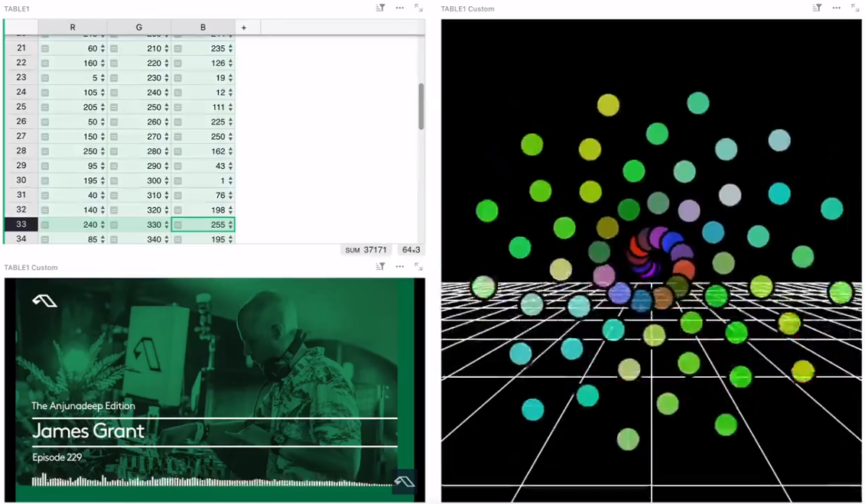Select the R column header

pos(73,28)
